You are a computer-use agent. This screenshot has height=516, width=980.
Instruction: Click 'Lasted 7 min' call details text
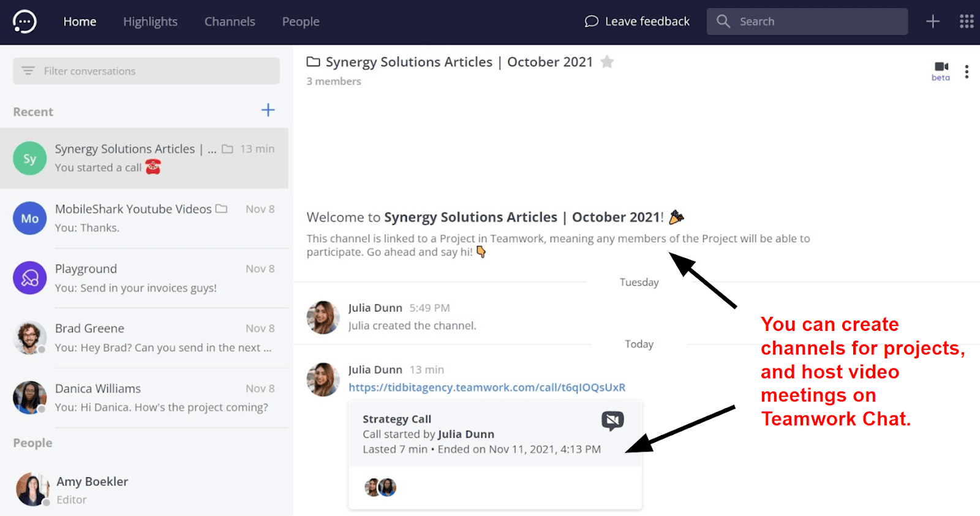tap(395, 449)
